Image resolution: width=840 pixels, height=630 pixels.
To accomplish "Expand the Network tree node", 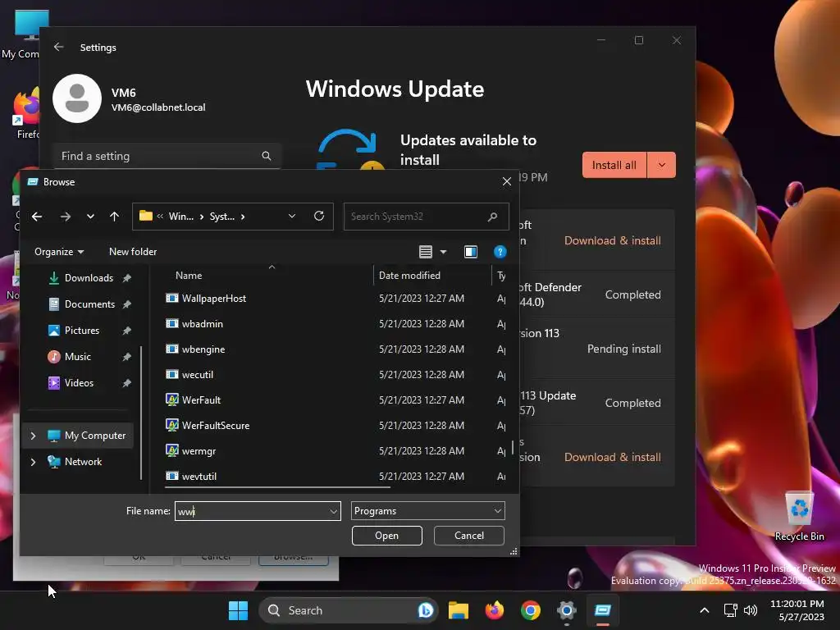I will pyautogui.click(x=33, y=462).
